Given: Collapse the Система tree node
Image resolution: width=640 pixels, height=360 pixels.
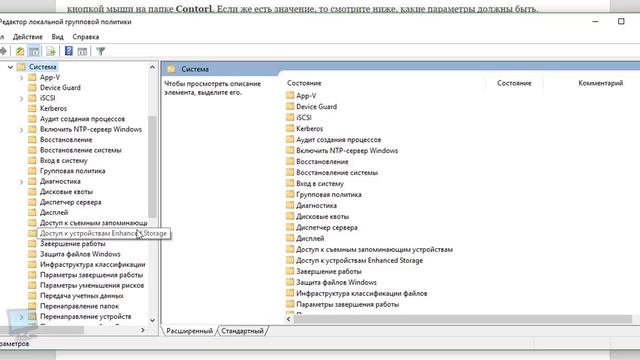Looking at the screenshot, I should (11, 67).
